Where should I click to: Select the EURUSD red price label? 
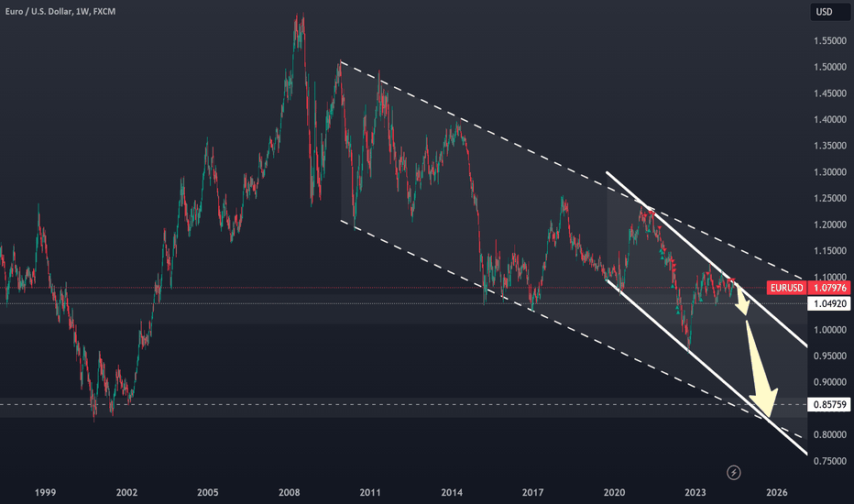tap(786, 288)
